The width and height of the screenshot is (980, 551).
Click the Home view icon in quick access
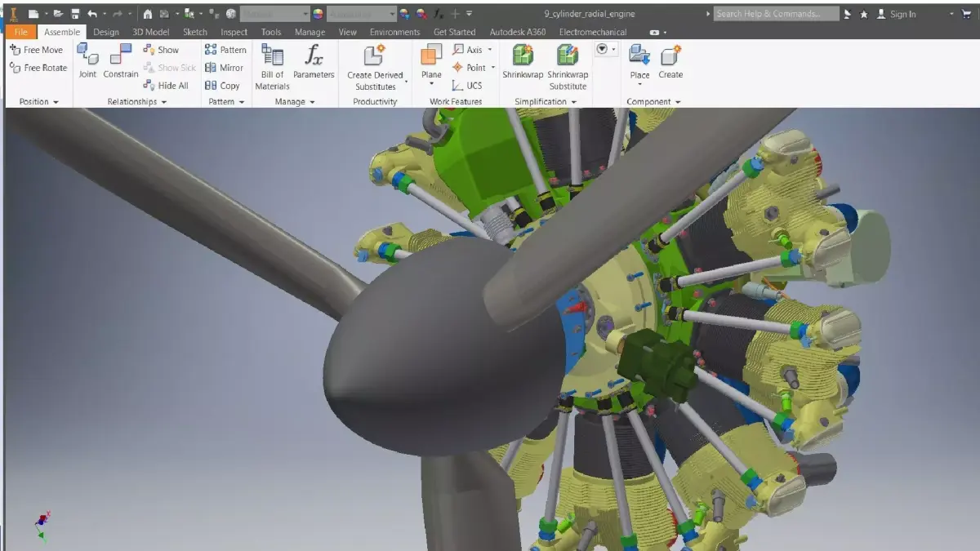pyautogui.click(x=147, y=14)
